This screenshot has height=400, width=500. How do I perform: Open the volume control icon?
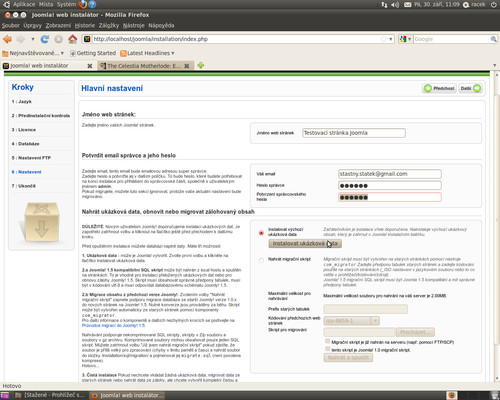(x=395, y=5)
